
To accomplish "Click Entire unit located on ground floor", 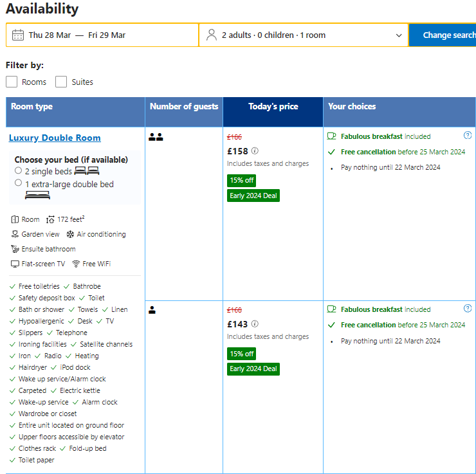I will click(71, 425).
